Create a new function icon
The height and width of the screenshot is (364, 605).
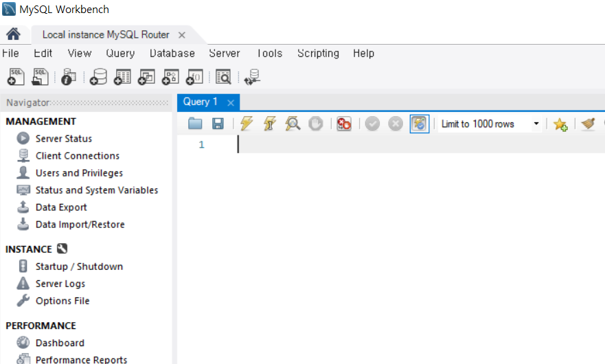[194, 77]
